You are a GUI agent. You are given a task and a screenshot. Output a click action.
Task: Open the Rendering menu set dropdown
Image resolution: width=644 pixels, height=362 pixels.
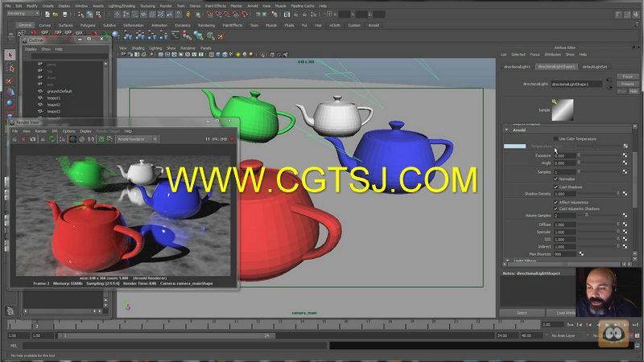23,14
